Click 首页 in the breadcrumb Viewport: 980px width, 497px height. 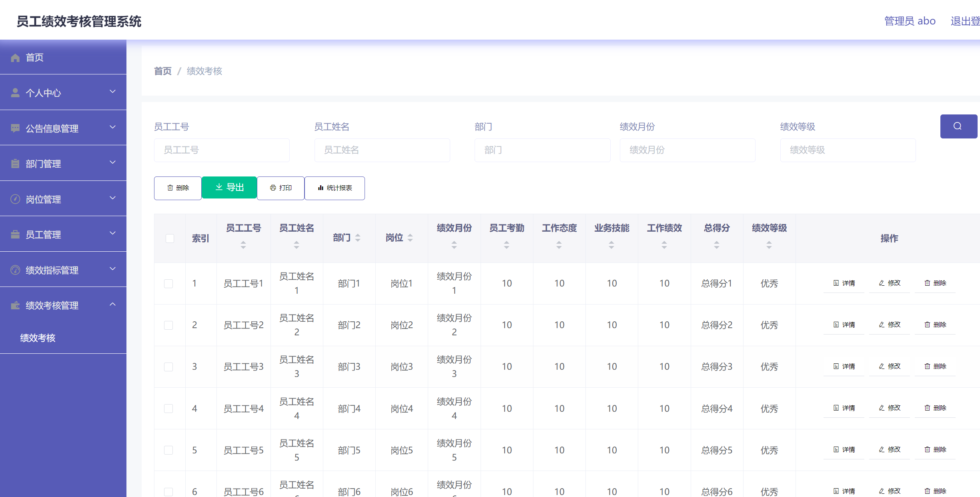(162, 71)
